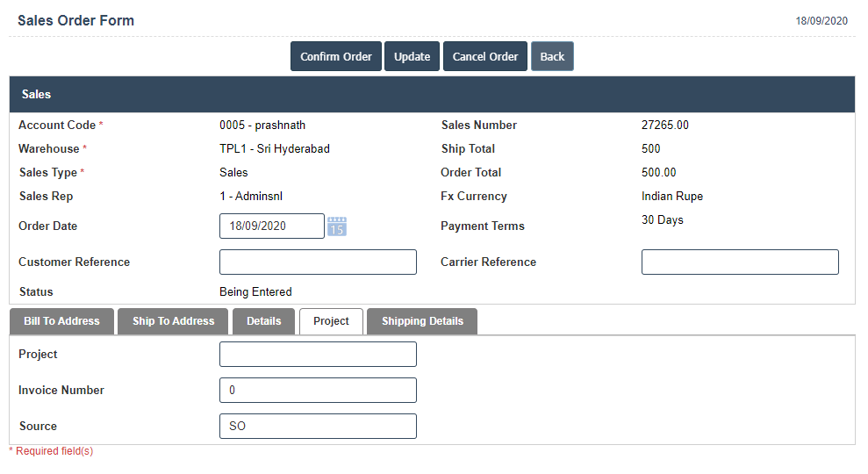
Task: Click the account code value 0005 - prashnath
Action: (x=262, y=126)
